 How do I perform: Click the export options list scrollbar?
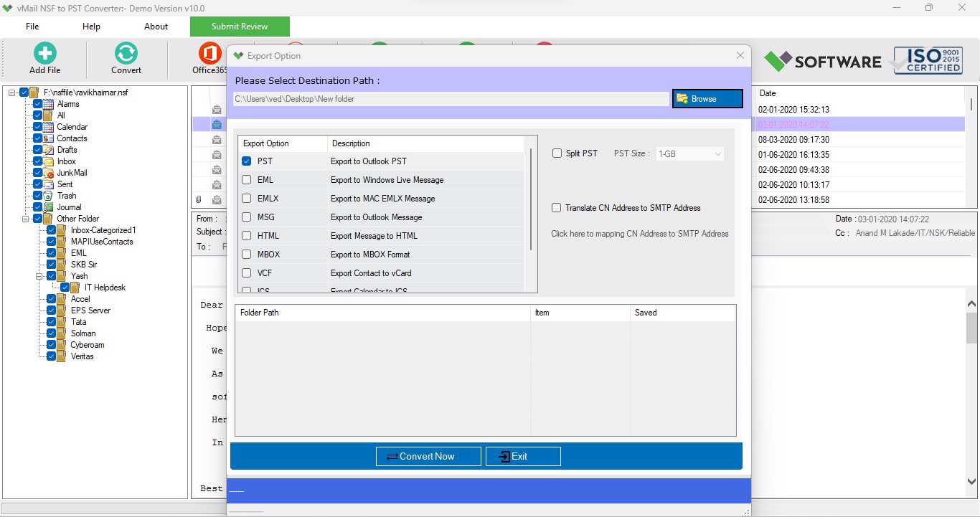(531, 199)
